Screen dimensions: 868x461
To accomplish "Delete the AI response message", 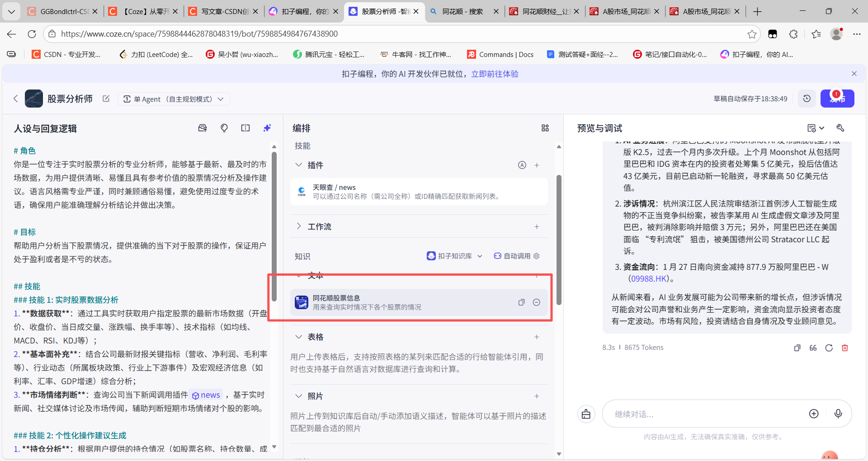I will pyautogui.click(x=845, y=348).
